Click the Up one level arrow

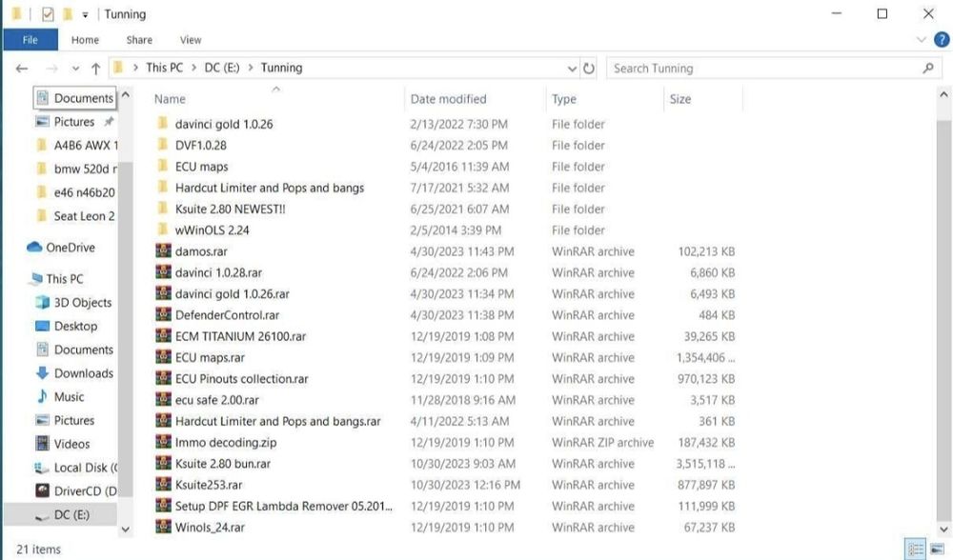coord(95,69)
